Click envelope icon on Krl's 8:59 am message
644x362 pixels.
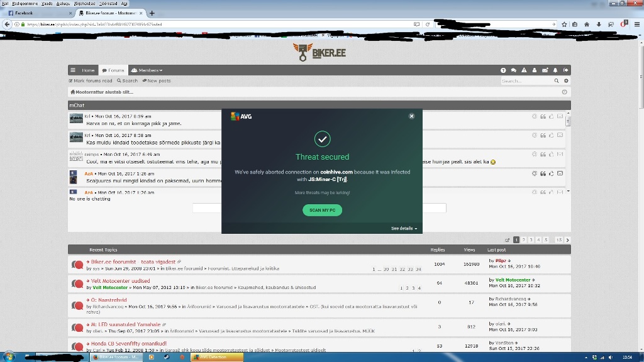point(560,116)
